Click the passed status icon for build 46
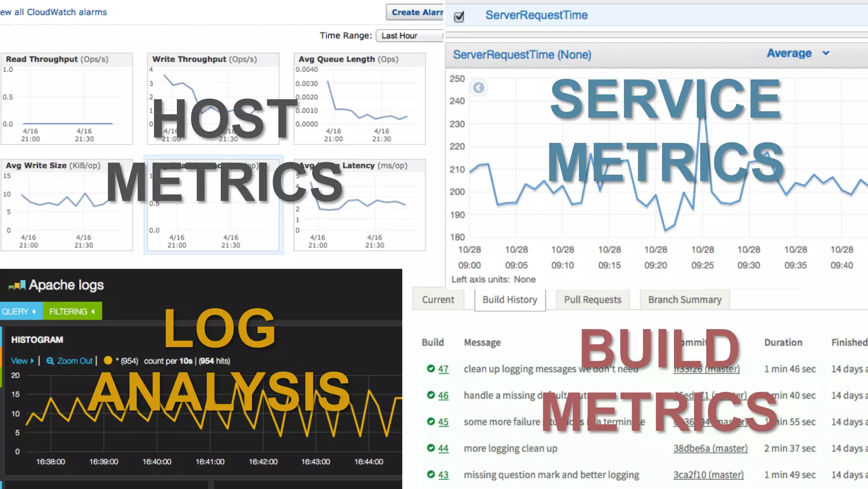The image size is (868, 489). (x=431, y=395)
